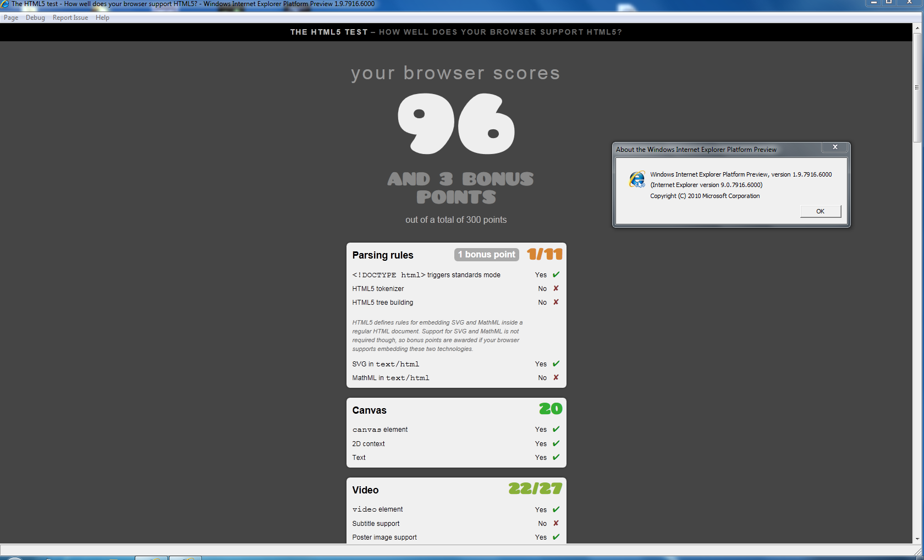Click the 'HTML5 tokenizer' row label

378,289
